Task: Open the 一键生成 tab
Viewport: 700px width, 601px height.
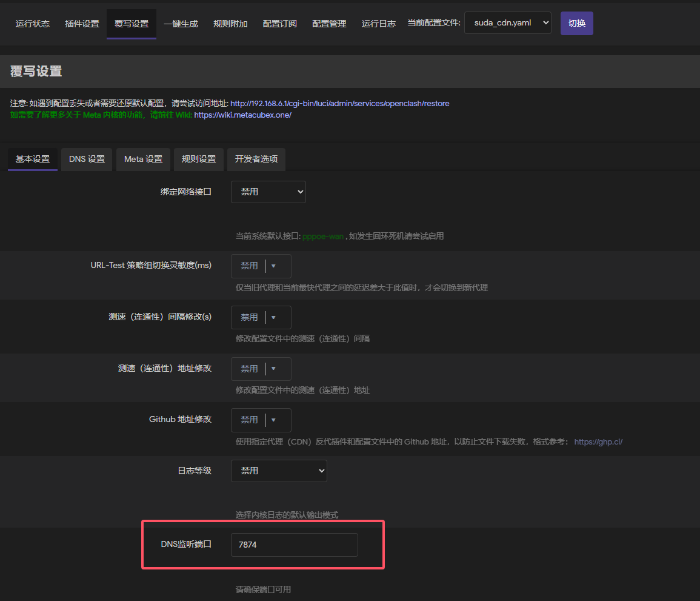Action: [x=181, y=24]
